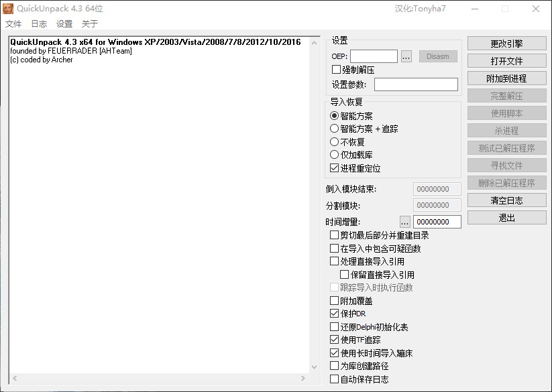Open the 日志 menu
Image resolution: width=552 pixels, height=392 pixels.
pyautogui.click(x=39, y=24)
